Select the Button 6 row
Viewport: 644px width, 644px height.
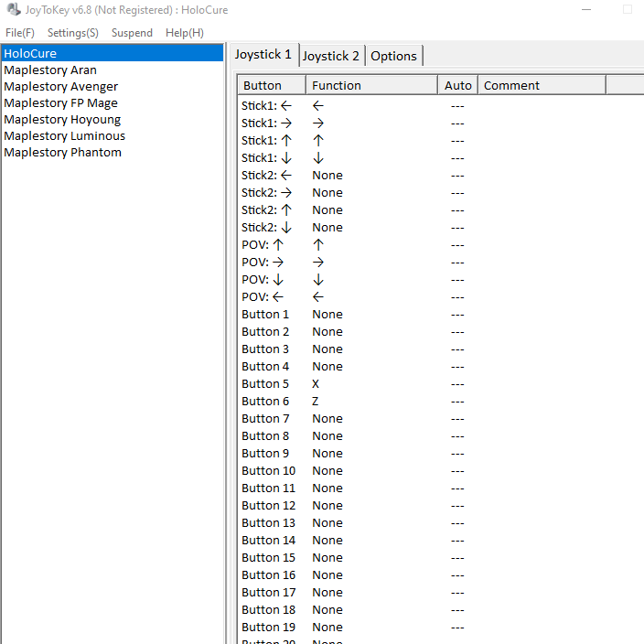pos(439,402)
